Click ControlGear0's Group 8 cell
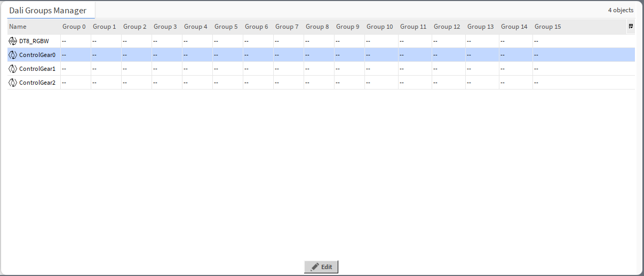Image resolution: width=644 pixels, height=276 pixels. tap(319, 55)
